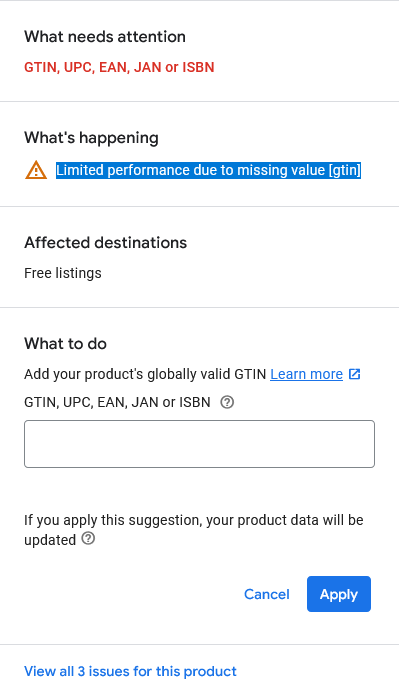Select the 'Free listings' destination text
The image size is (399, 686).
pyautogui.click(x=63, y=273)
